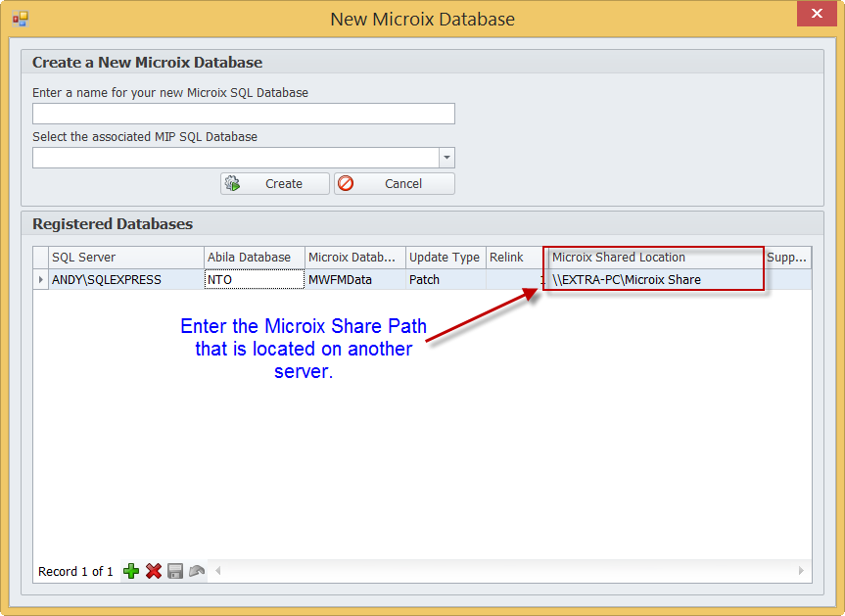The height and width of the screenshot is (616, 845).
Task: Click the Abila Database column header
Action: click(254, 258)
